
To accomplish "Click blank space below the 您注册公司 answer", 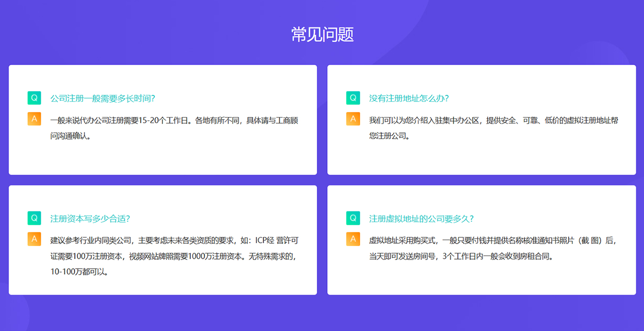I will click(x=481, y=158).
